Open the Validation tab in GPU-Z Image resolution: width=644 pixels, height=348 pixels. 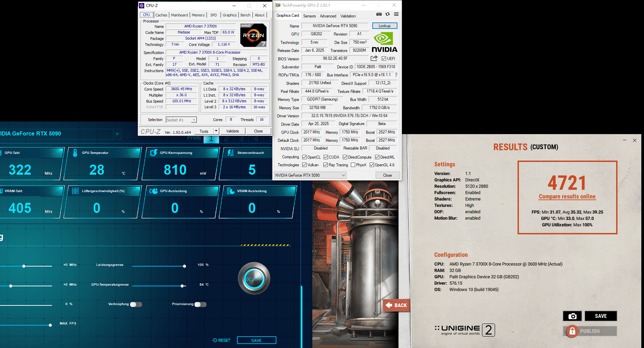point(348,16)
